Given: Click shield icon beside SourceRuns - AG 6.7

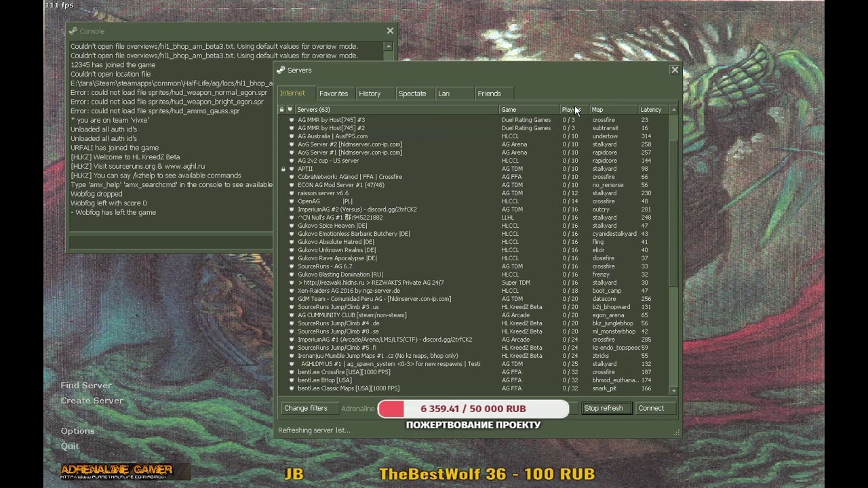Looking at the screenshot, I should click(292, 266).
